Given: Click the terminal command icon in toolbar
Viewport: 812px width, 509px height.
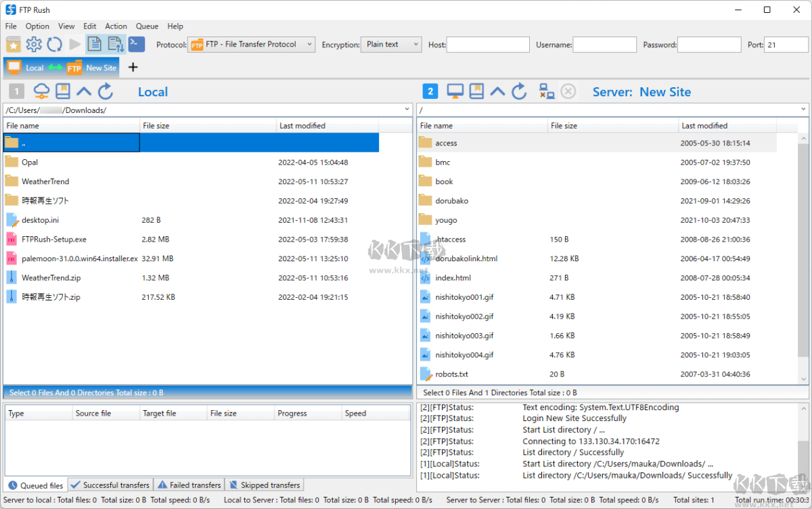Looking at the screenshot, I should coord(137,45).
